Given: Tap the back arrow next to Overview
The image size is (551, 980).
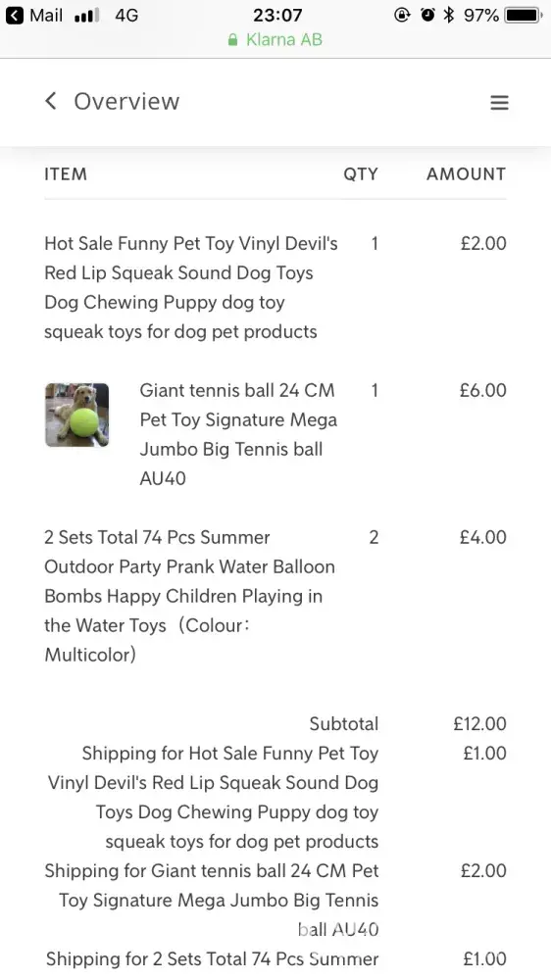Looking at the screenshot, I should point(51,101).
